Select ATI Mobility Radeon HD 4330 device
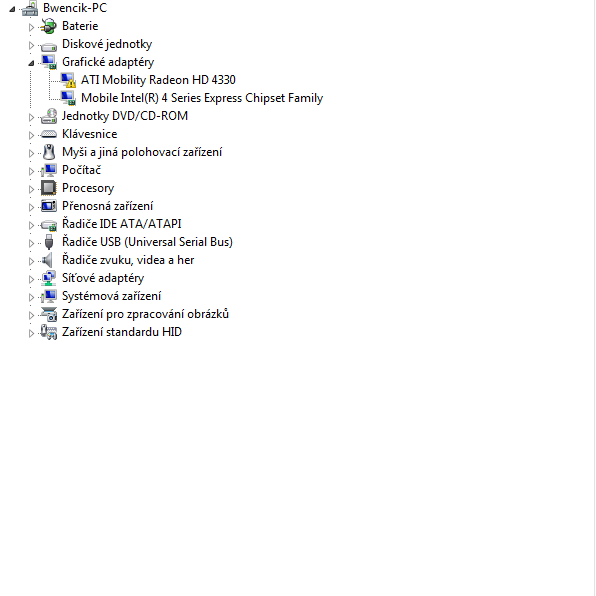596x596 pixels. (158, 80)
